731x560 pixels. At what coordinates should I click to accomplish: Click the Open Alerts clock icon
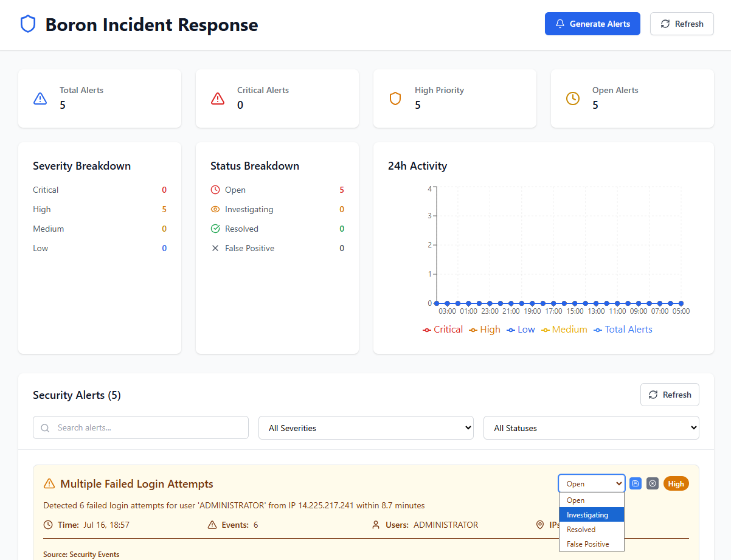(573, 99)
